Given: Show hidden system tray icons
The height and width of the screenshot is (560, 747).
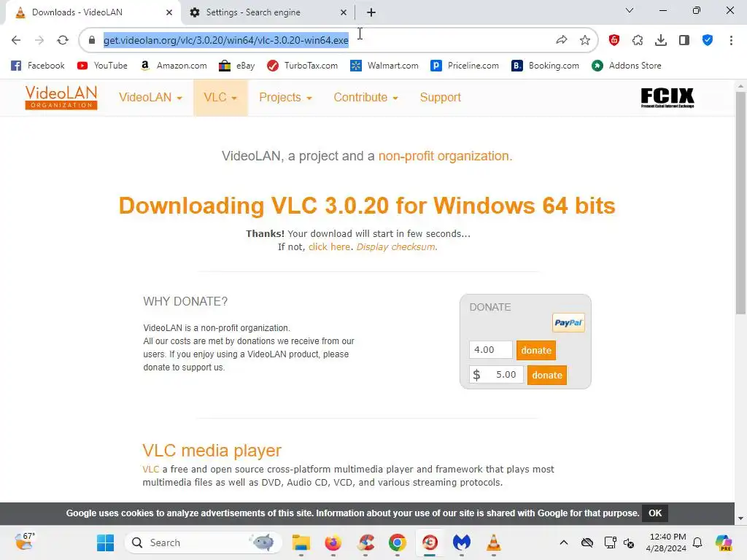Looking at the screenshot, I should (564, 542).
